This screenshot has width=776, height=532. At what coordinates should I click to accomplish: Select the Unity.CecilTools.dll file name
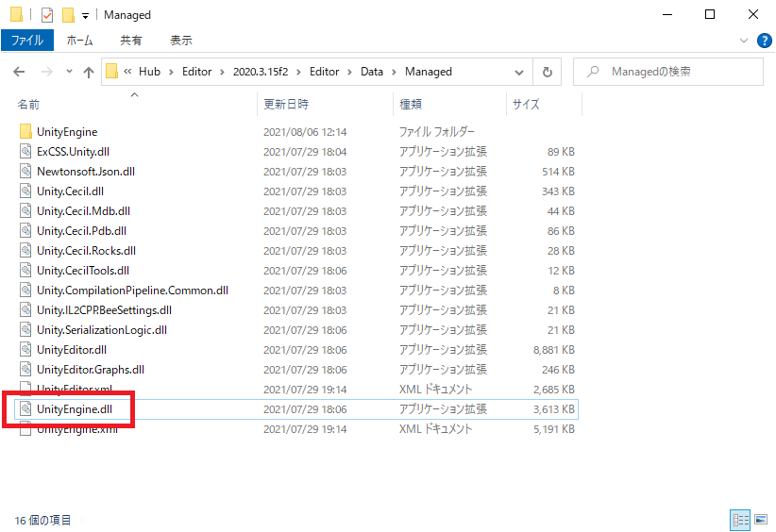(x=83, y=271)
